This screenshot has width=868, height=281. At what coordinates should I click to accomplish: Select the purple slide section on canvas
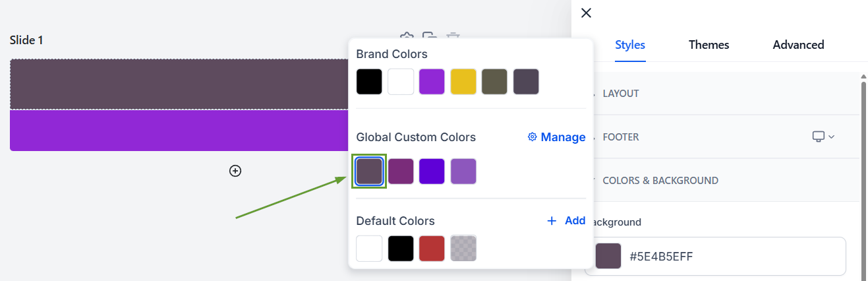[x=178, y=131]
